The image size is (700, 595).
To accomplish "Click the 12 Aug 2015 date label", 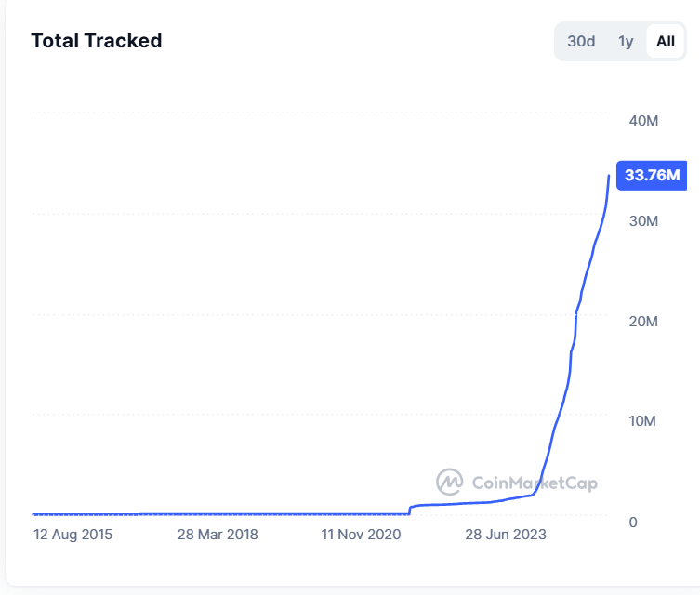I will pos(73,535).
